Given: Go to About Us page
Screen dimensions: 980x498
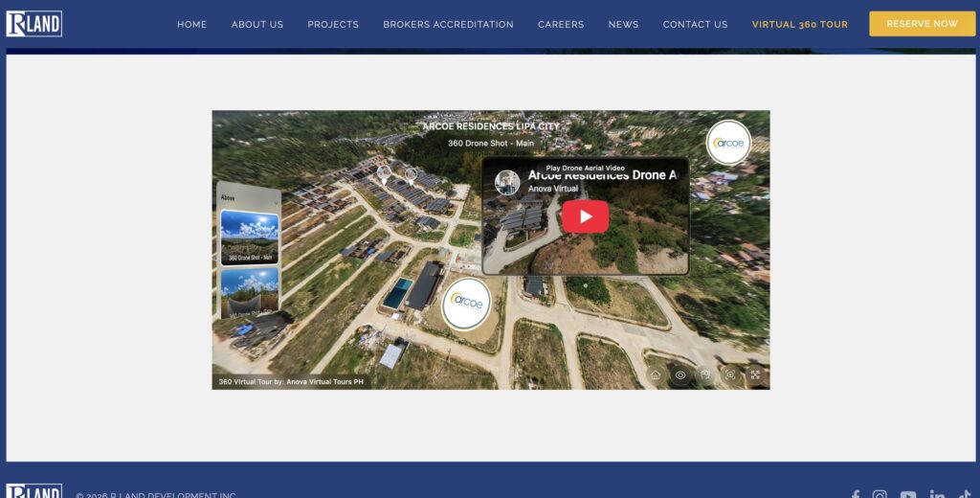Looking at the screenshot, I should [x=257, y=24].
